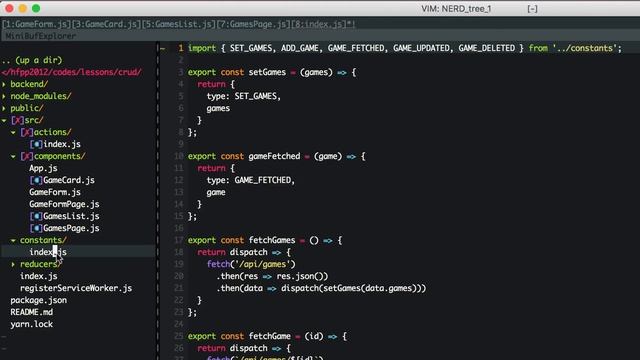Open registerServiceWorker.js in the tree
The height and width of the screenshot is (360, 640).
pos(76,288)
